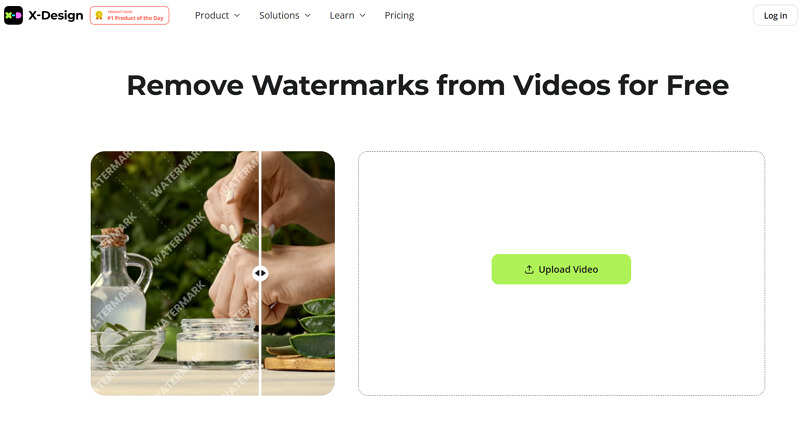Click the upload arrow icon
Screen dimensions: 800x446
(x=529, y=269)
